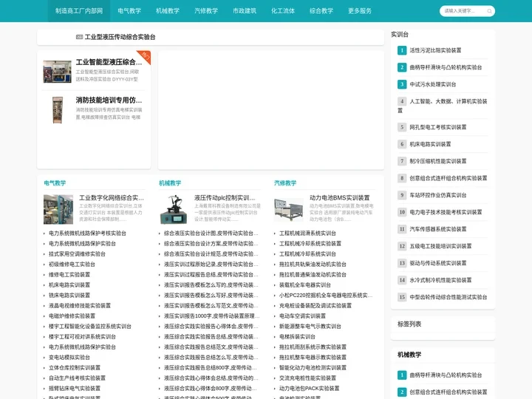The width and height of the screenshot is (532, 399).
Task: Open 楼宇工程智能化设备监控系统实训台 list item
Action: pos(90,327)
